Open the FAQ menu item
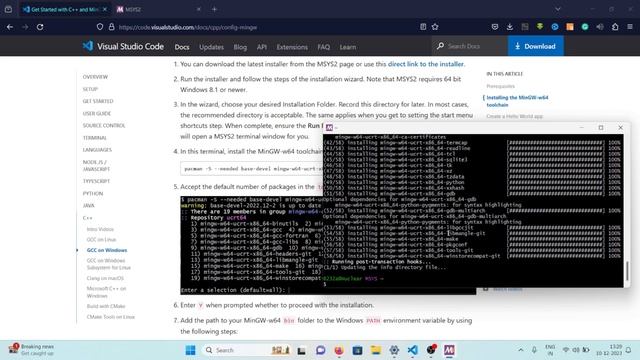This screenshot has width=640, height=360. pos(324,47)
